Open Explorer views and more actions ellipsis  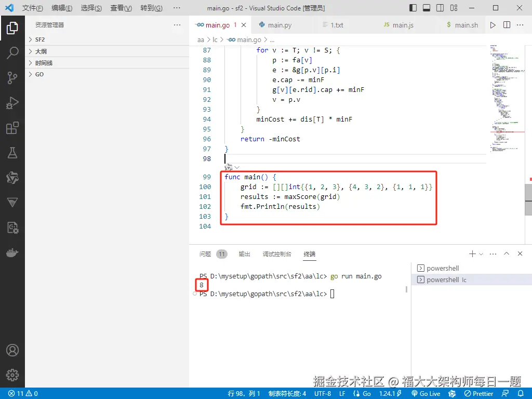(x=177, y=25)
